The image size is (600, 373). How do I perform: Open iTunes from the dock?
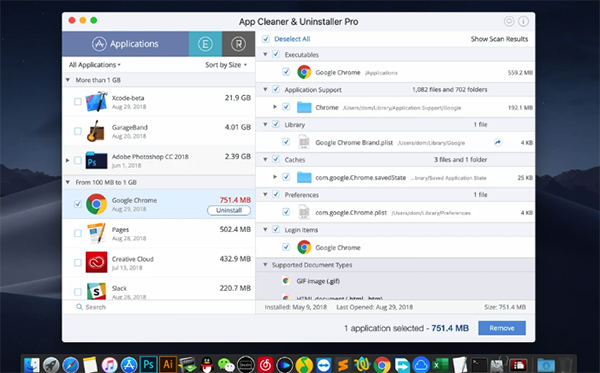[109, 365]
